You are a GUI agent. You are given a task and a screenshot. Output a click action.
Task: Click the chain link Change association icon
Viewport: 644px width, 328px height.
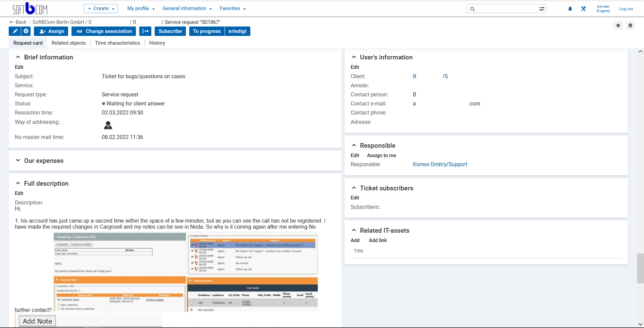80,31
